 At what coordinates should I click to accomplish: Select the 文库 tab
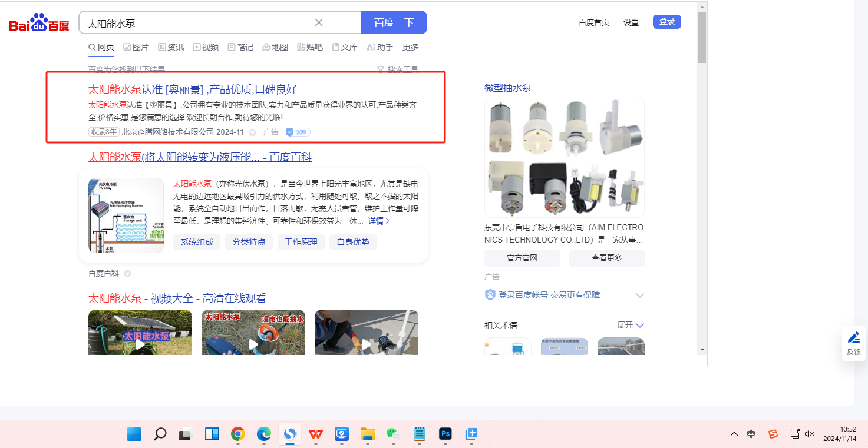click(x=345, y=47)
